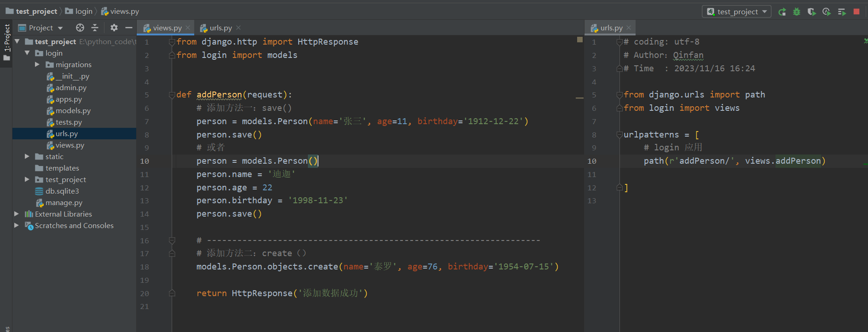This screenshot has width=868, height=332.
Task: Open the Project view selector dropdown
Action: [41, 28]
